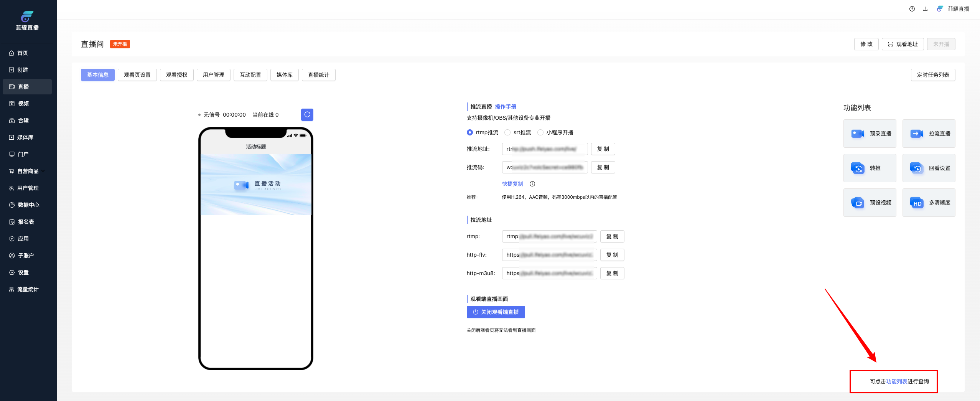Open 数据中心 in the sidebar
This screenshot has height=401, width=980.
pos(28,205)
